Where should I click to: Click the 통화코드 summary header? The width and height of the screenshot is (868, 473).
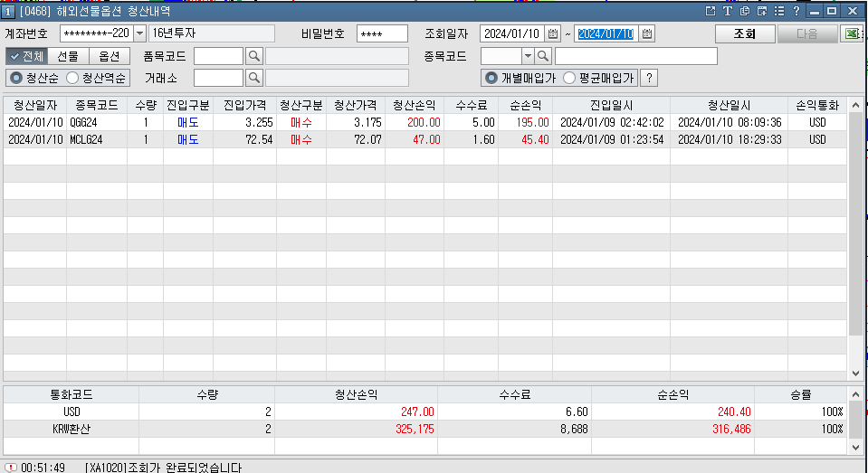pyautogui.click(x=72, y=394)
